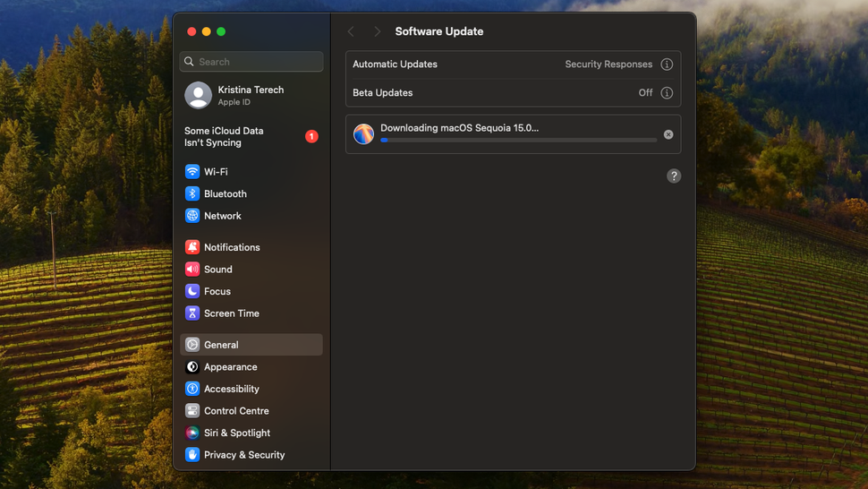
Task: Click the Beta Updates Off value
Action: pyautogui.click(x=645, y=93)
